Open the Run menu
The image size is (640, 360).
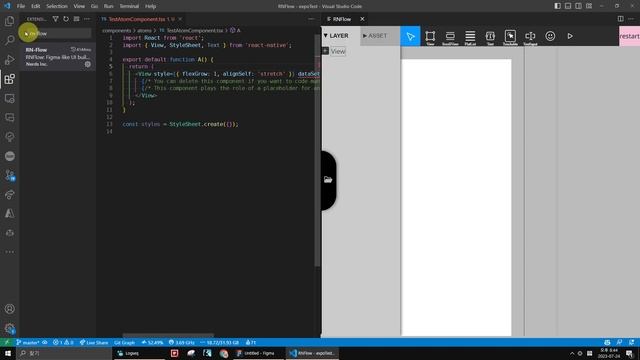[109, 6]
